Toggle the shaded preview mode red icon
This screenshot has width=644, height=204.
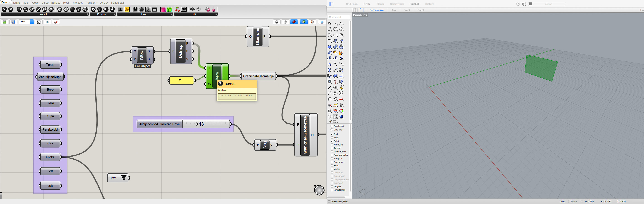pyautogui.click(x=294, y=22)
